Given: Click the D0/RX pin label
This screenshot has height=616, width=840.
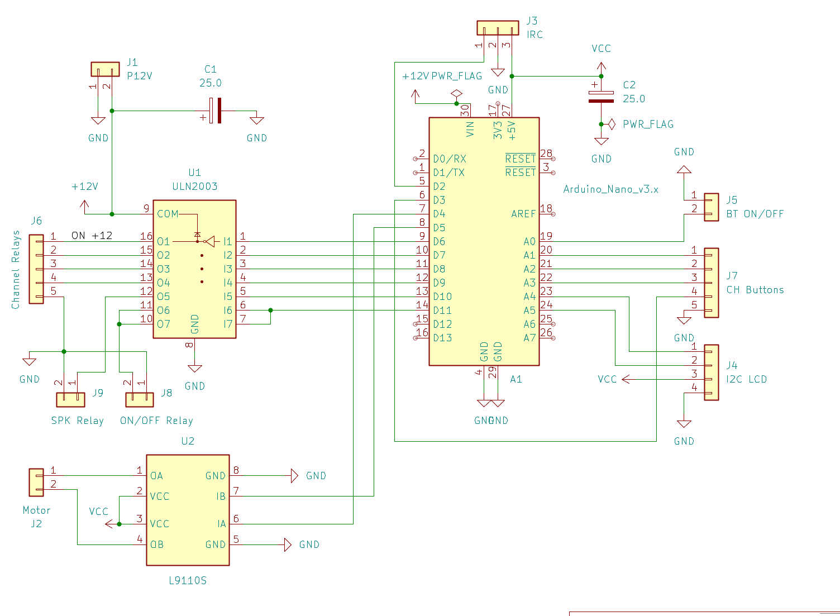Looking at the screenshot, I should [x=450, y=159].
